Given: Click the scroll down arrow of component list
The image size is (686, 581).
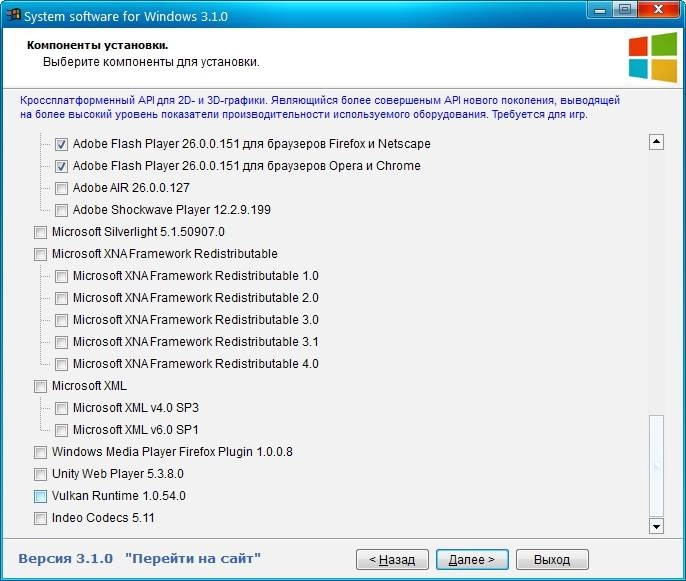Looking at the screenshot, I should (x=656, y=526).
